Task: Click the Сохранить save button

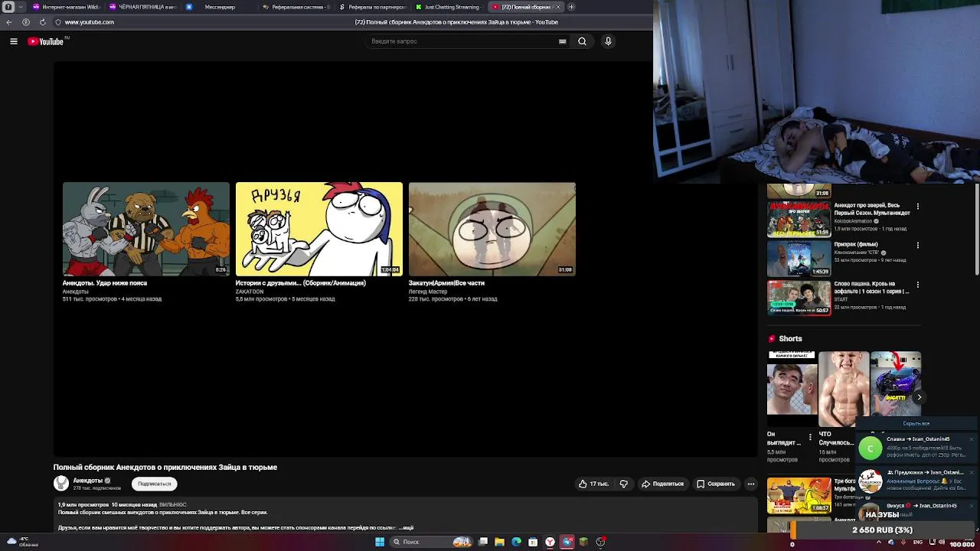Action: click(x=716, y=484)
